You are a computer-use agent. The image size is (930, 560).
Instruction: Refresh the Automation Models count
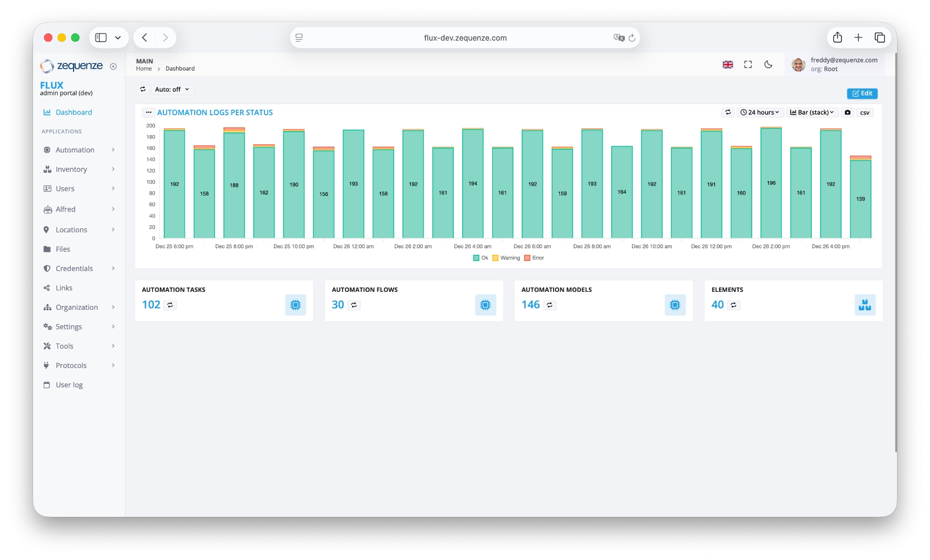tap(550, 305)
